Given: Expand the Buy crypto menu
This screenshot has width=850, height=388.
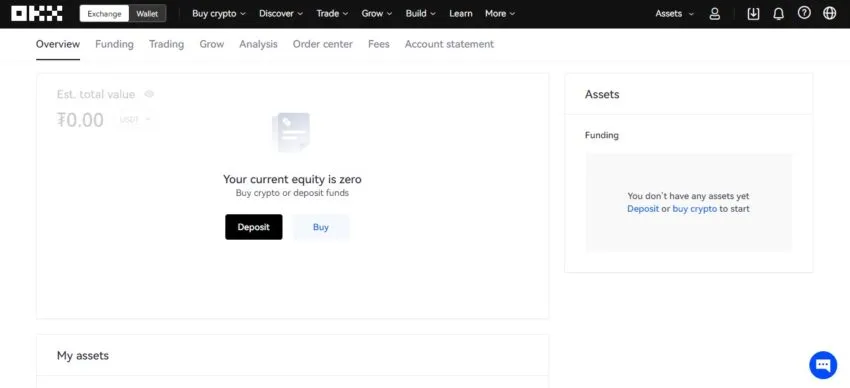Looking at the screenshot, I should tap(219, 14).
